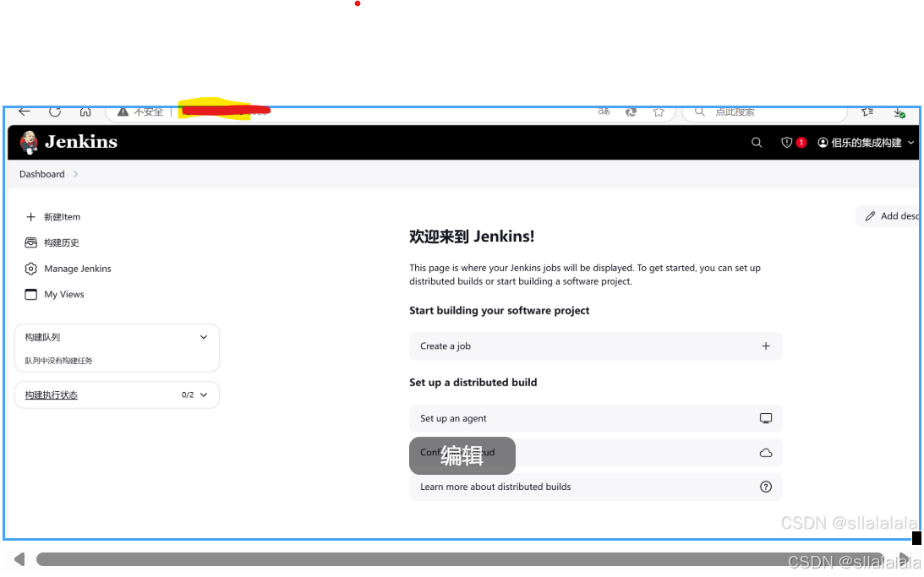Click the not-secure warning triangle icon
The width and height of the screenshot is (924, 577).
click(123, 112)
